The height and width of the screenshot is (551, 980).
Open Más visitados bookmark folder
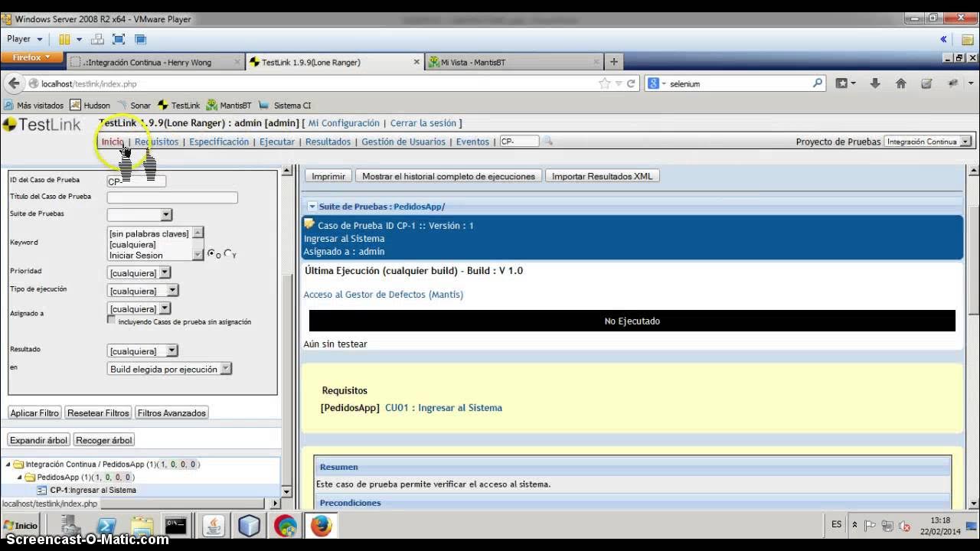click(x=34, y=106)
